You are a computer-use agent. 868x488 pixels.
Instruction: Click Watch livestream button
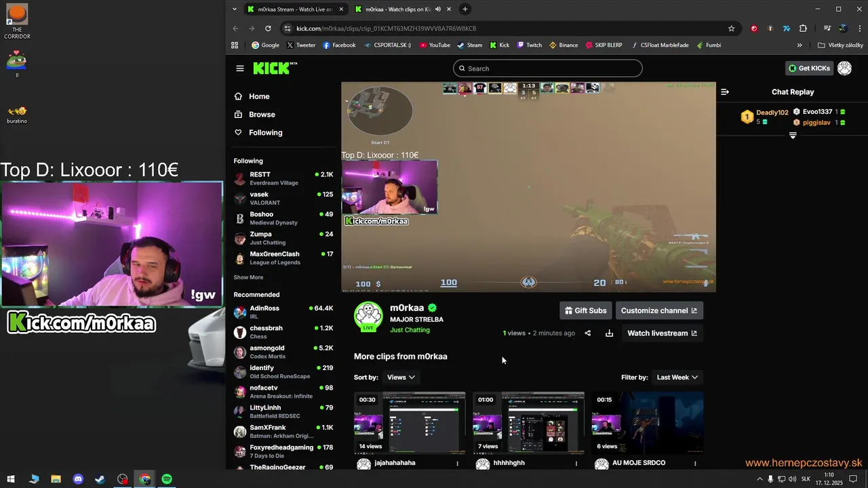(x=662, y=333)
